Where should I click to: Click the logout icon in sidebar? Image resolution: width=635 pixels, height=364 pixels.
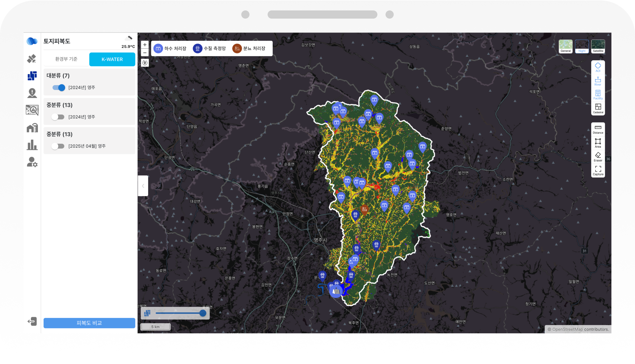coord(32,321)
